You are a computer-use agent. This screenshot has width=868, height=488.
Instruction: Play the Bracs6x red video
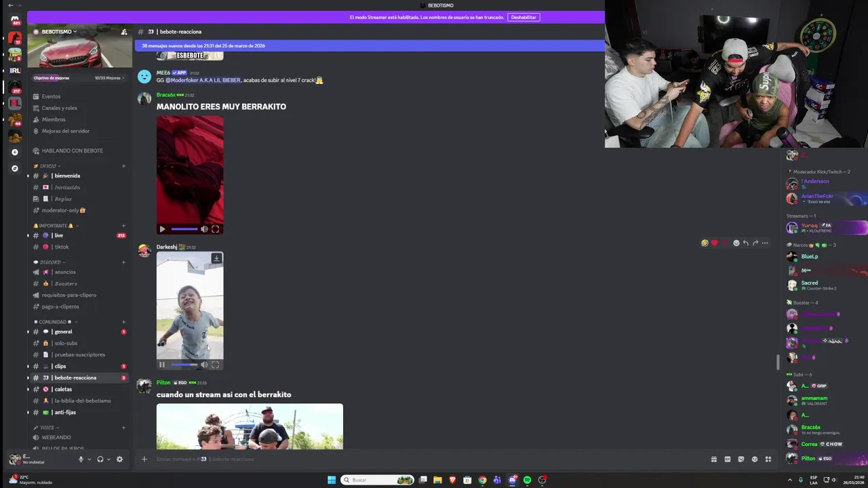click(162, 229)
